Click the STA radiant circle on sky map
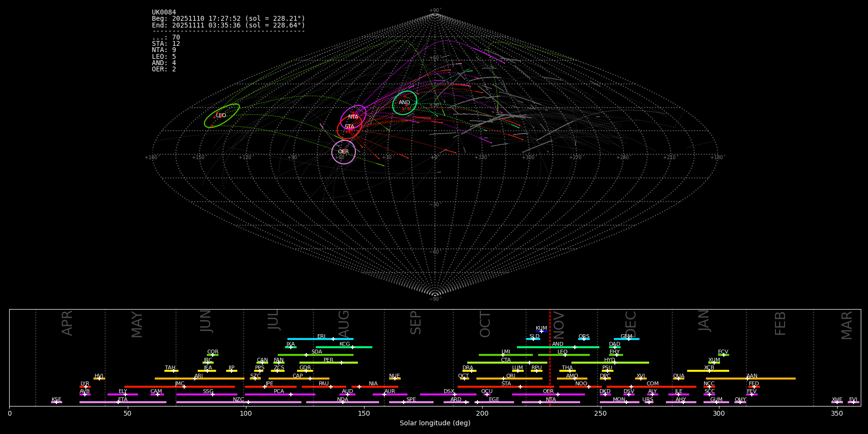868x434 pixels. [349, 127]
